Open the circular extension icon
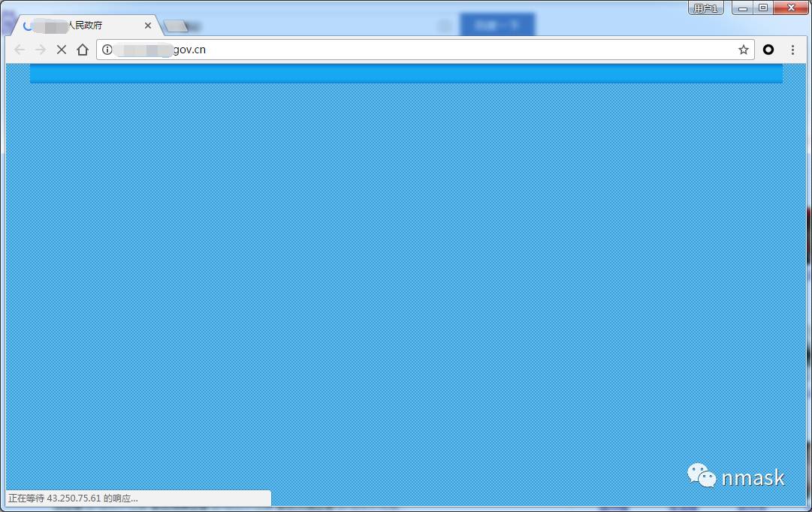Screen dimensions: 812x512 (768, 50)
